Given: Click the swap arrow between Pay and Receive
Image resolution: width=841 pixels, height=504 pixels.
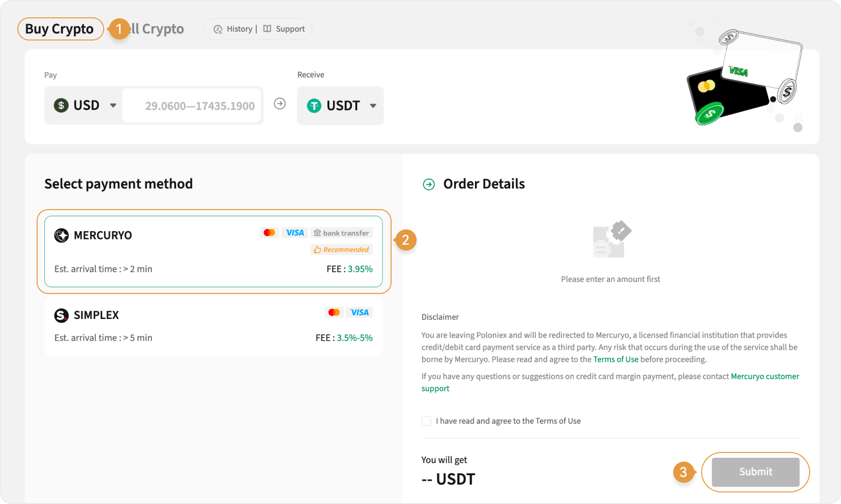Looking at the screenshot, I should tap(280, 104).
